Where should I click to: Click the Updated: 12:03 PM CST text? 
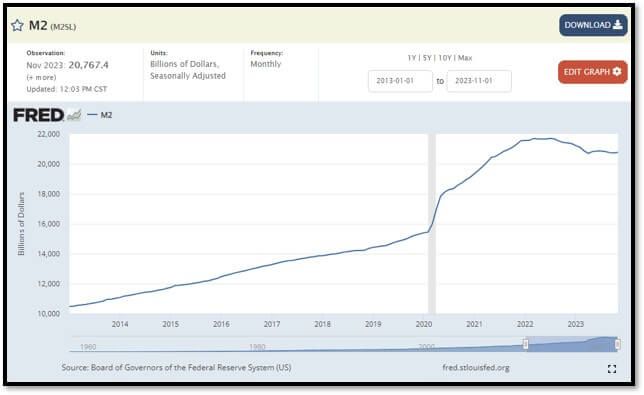pos(67,89)
